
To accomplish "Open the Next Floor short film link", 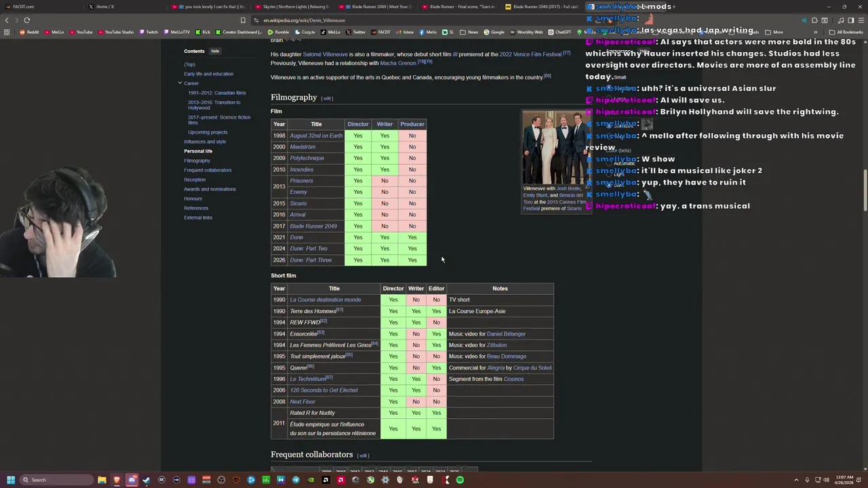I will pos(302,401).
